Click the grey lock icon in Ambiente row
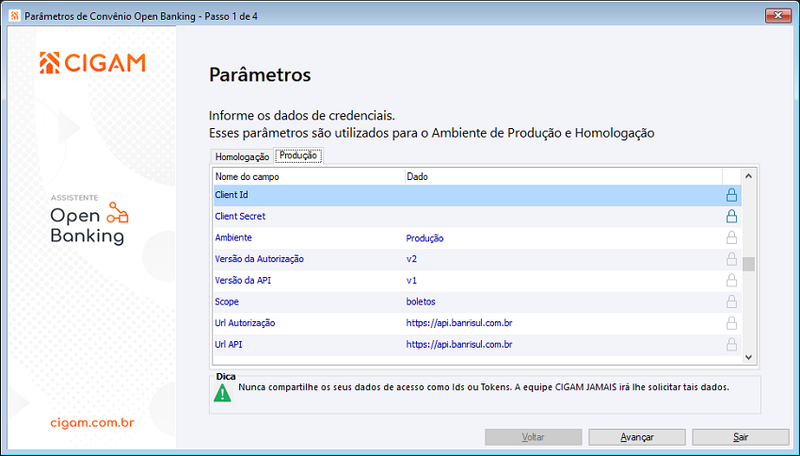Screen dimensions: 800x456 [731, 238]
